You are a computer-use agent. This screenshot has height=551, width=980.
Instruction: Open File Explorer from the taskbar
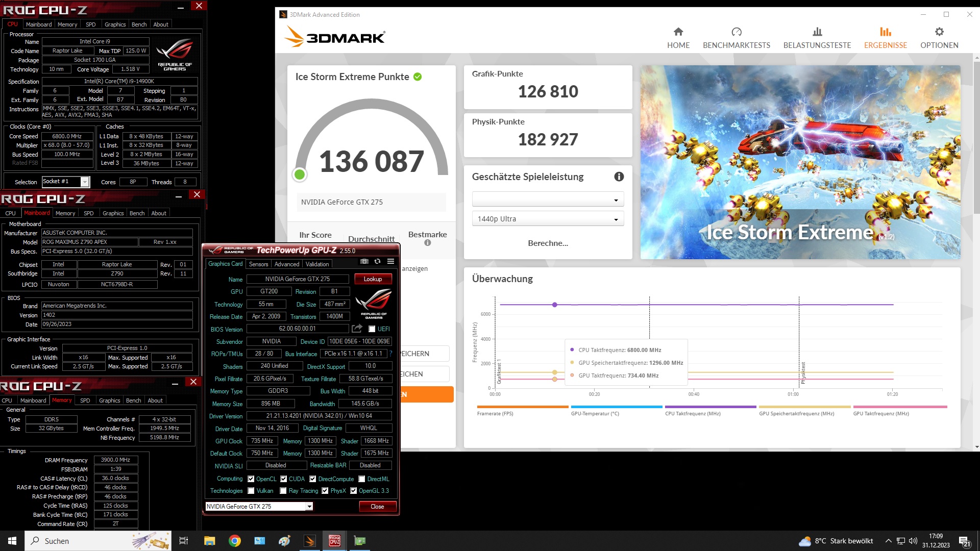click(x=209, y=541)
